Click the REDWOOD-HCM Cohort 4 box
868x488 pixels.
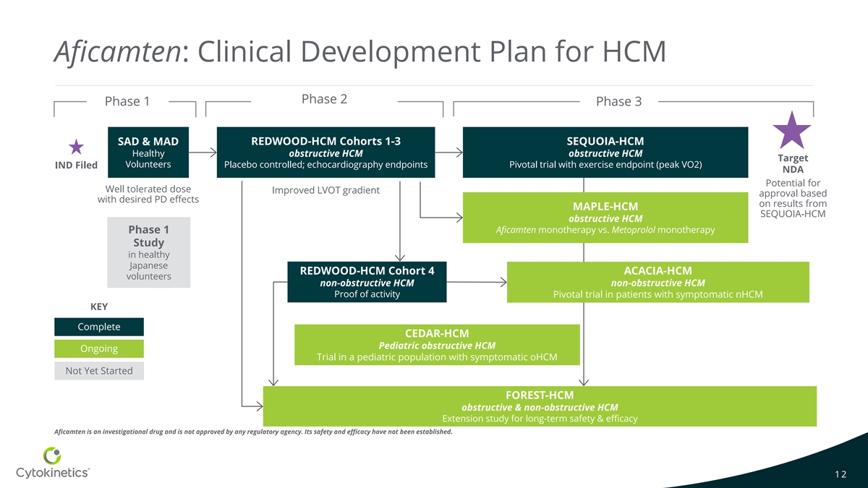[367, 282]
